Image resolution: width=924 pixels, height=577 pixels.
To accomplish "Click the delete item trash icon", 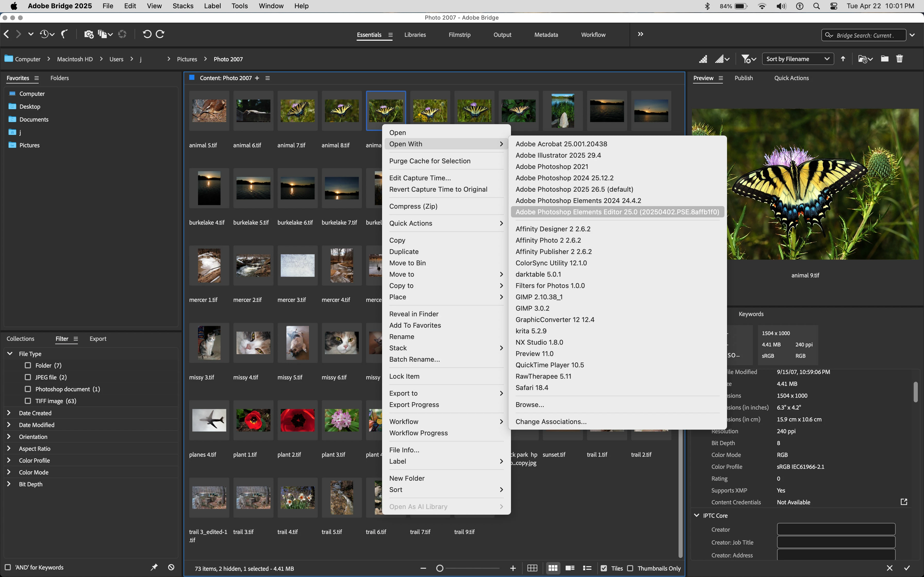I will click(x=900, y=59).
